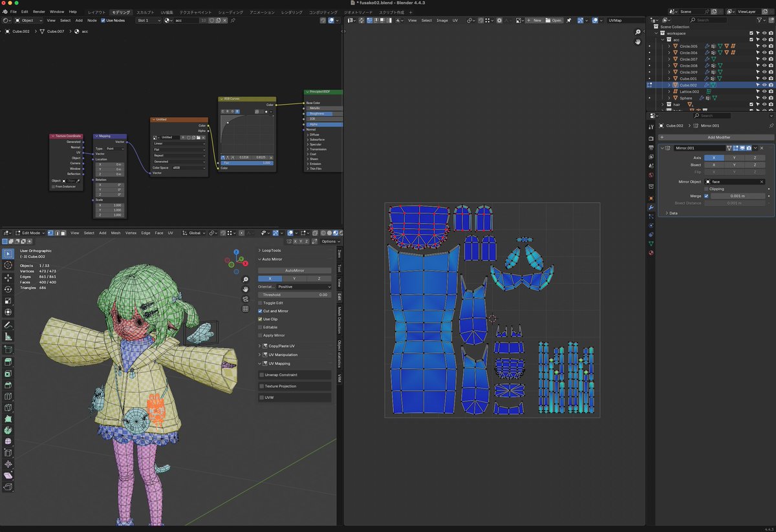Viewport: 776px width, 532px height.
Task: Select the Extrude Region tool
Action: [8, 361]
